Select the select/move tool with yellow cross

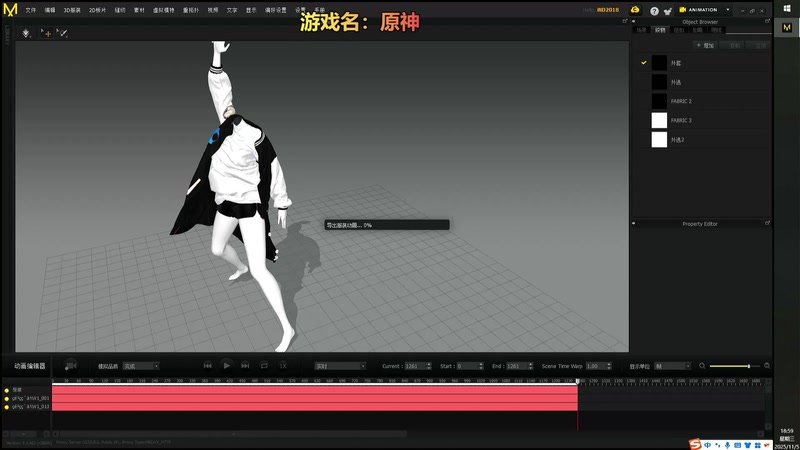tap(46, 33)
